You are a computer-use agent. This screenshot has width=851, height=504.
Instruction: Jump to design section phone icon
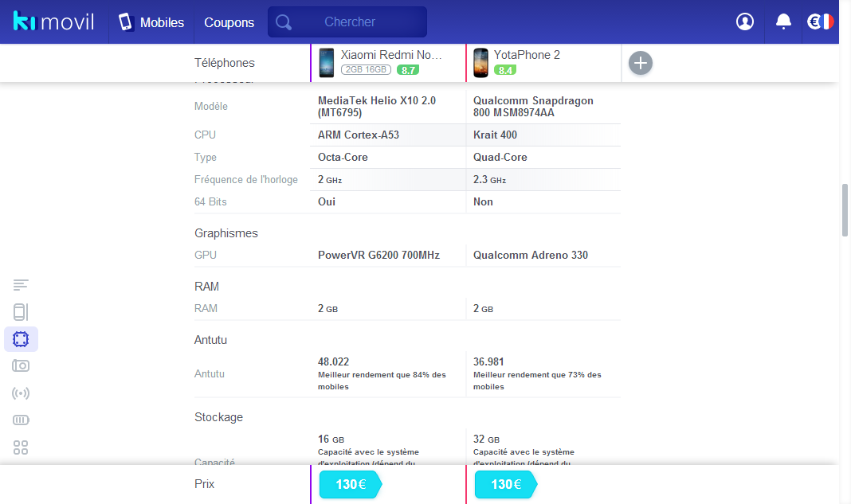21,312
